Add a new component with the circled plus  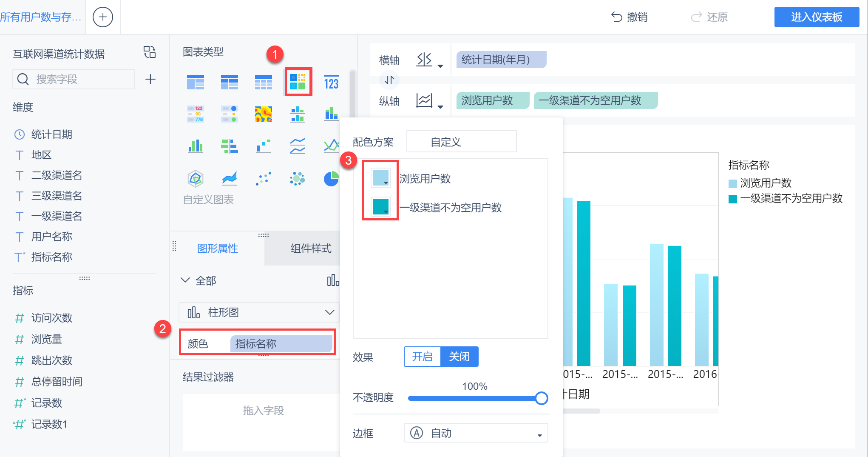coord(102,17)
